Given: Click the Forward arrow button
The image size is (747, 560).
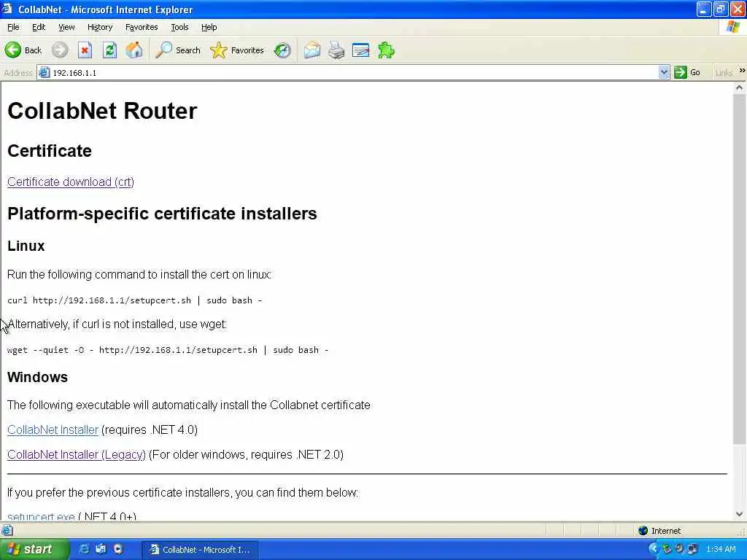Looking at the screenshot, I should pyautogui.click(x=60, y=50).
